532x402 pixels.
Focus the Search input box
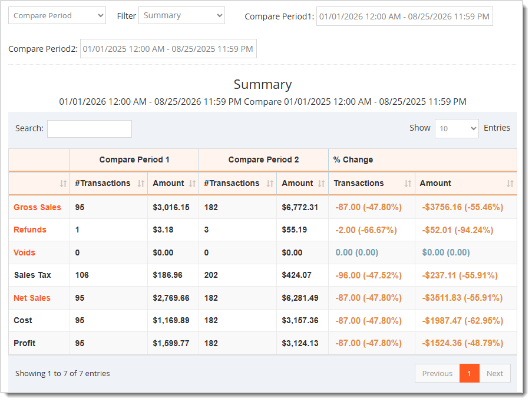[90, 129]
